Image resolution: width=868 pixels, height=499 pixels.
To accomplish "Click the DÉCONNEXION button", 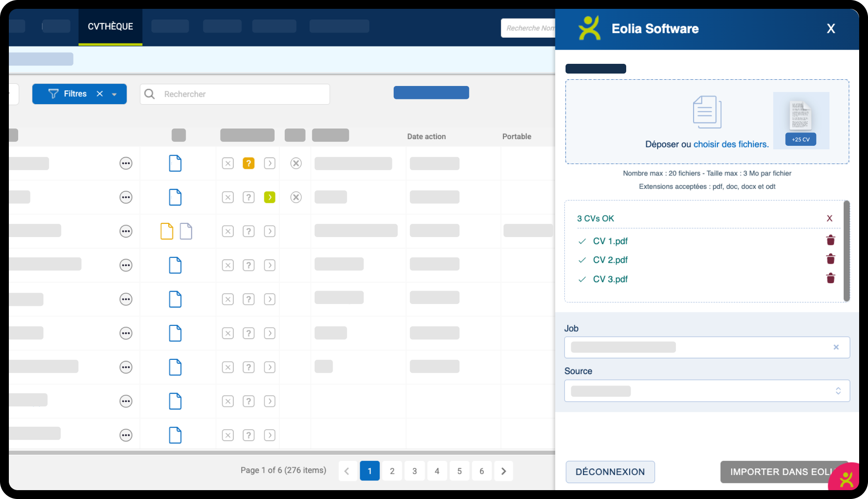I will (x=610, y=472).
